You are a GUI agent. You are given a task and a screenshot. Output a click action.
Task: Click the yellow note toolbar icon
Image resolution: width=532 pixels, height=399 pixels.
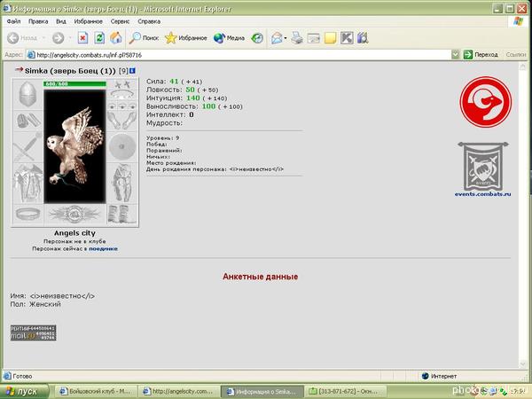[x=330, y=38]
